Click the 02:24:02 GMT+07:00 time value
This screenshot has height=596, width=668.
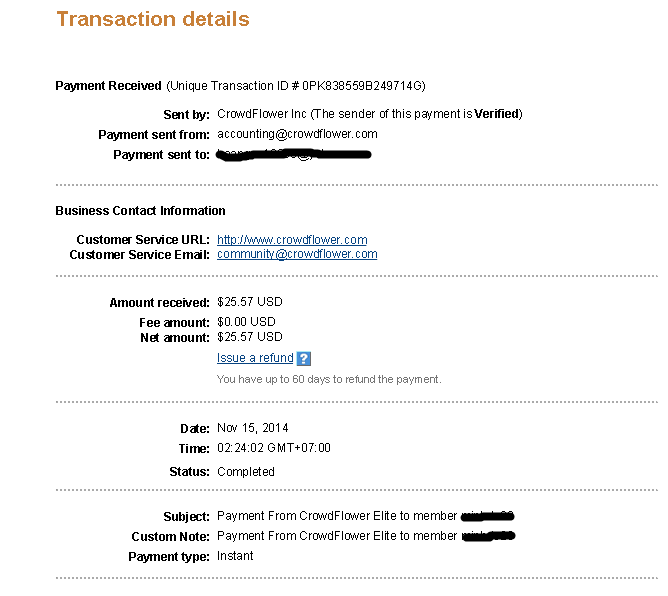pos(273,448)
